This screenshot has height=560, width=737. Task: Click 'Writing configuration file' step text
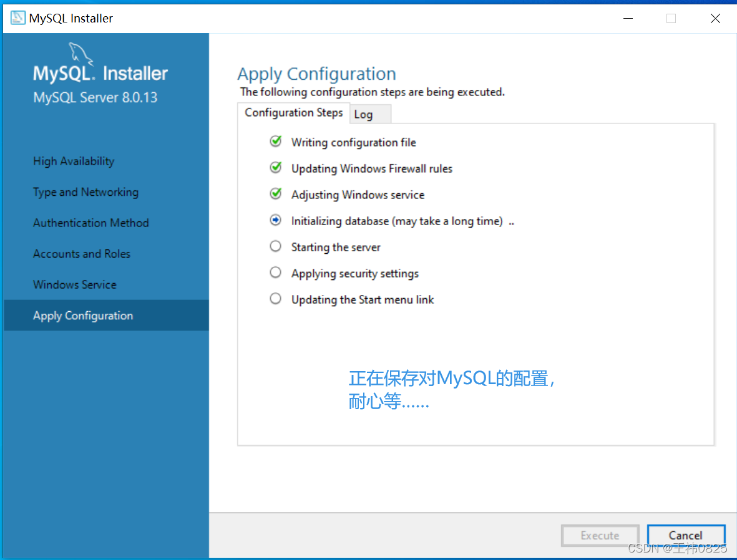pyautogui.click(x=353, y=142)
